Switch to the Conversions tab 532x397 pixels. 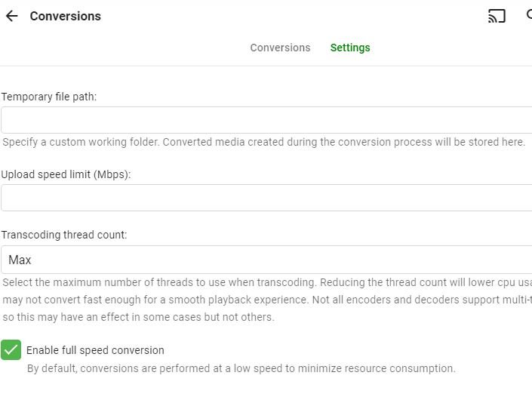[280, 48]
